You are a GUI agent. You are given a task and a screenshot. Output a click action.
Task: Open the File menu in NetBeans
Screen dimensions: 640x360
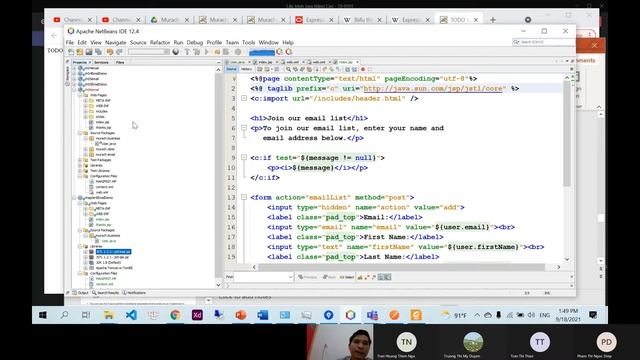point(70,42)
